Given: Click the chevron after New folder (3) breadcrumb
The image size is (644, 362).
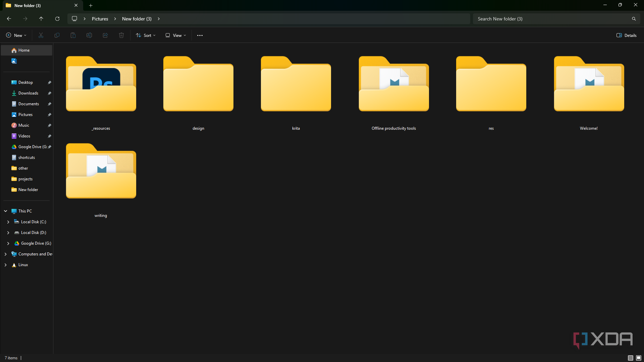Looking at the screenshot, I should (159, 19).
